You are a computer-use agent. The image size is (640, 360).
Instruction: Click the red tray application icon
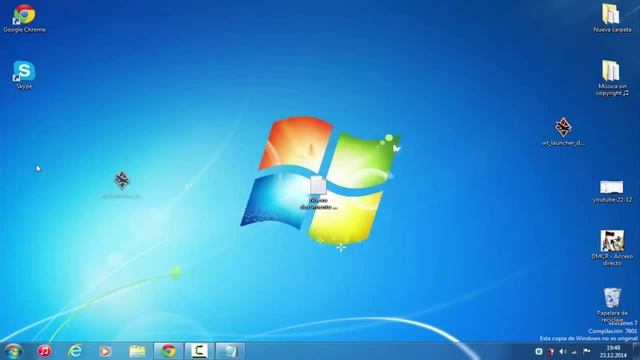(x=551, y=351)
